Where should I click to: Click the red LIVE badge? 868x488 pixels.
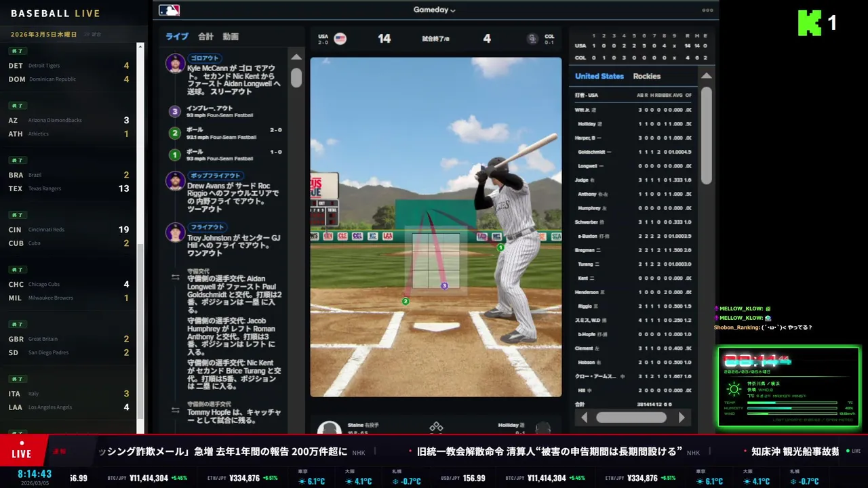point(22,451)
